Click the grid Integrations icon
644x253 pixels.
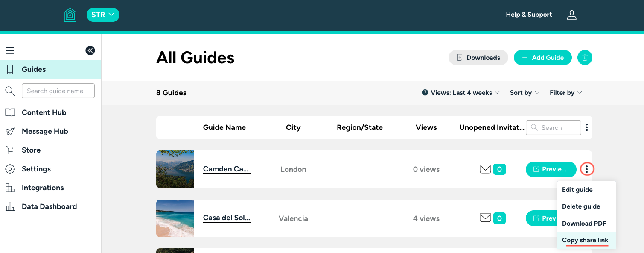[10, 188]
